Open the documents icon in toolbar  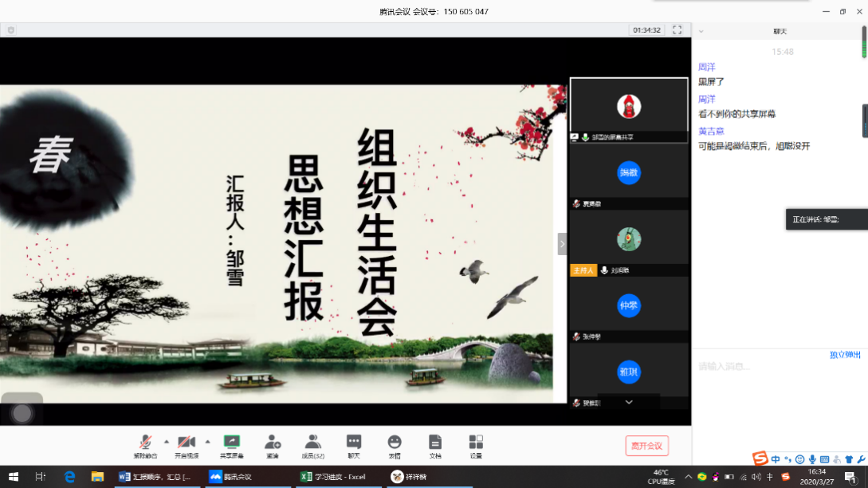[435, 443]
